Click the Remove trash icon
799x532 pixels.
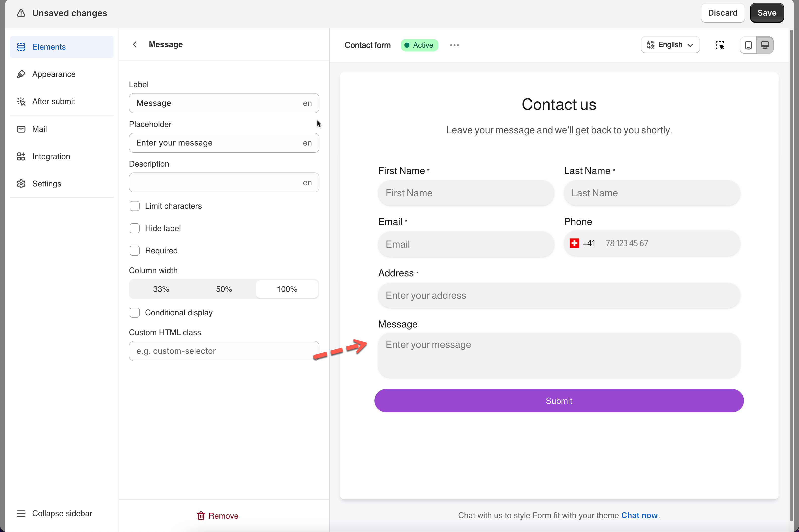pos(201,516)
